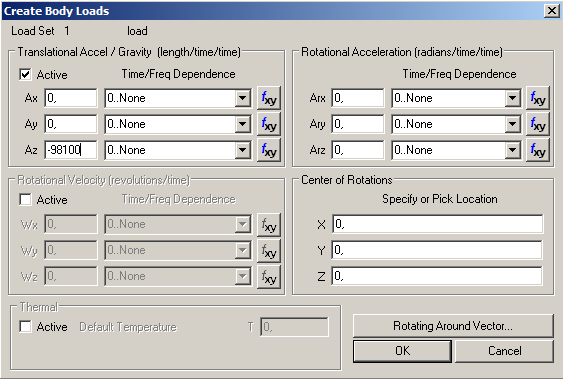This screenshot has height=379, width=563.
Task: Enable Rotational Velocity Active checkbox
Action: (25, 200)
